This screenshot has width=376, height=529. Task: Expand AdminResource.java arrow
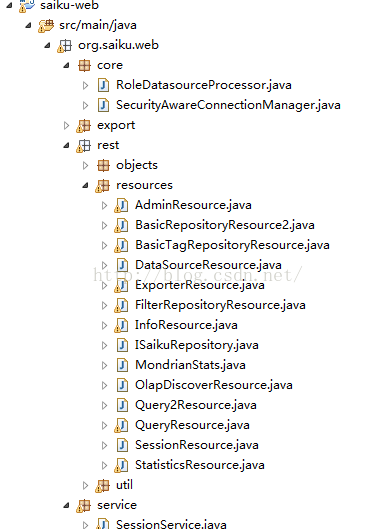pyautogui.click(x=105, y=205)
